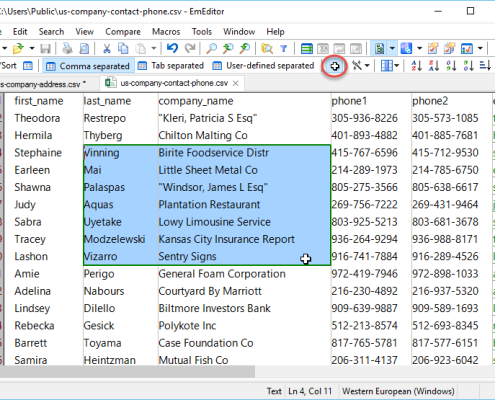Screen dimensions: 495x400
Task: Open the Search menu
Action: 51,32
